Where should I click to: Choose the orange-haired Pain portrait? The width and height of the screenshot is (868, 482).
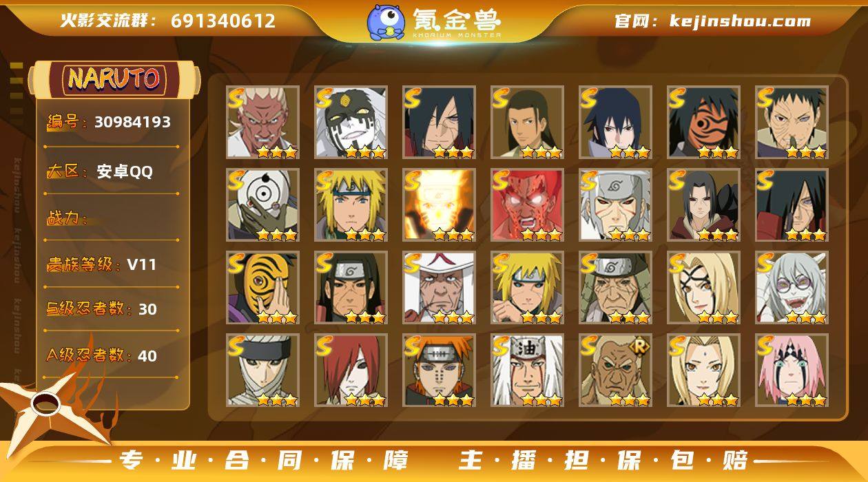tap(439, 370)
